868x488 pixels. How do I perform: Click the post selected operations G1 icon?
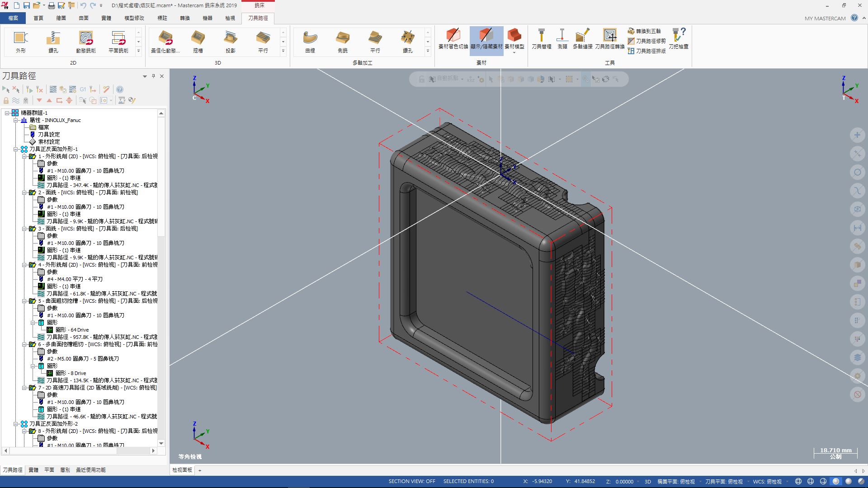point(83,89)
